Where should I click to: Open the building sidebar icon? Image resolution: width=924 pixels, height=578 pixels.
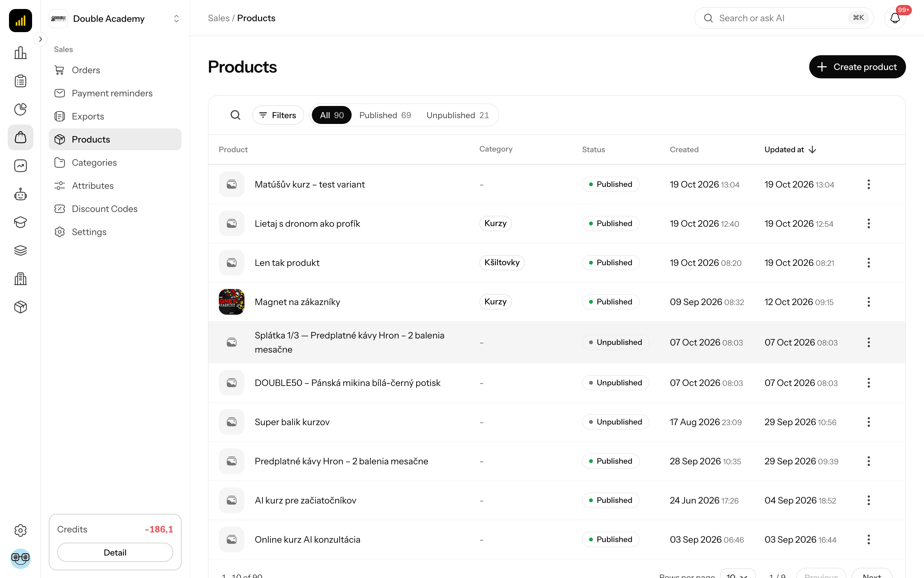(20, 279)
